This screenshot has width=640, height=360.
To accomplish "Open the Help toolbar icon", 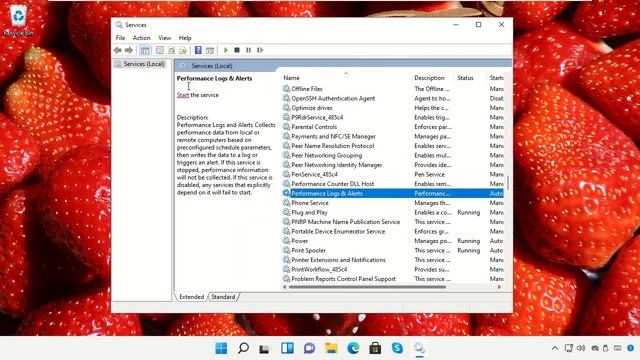I will 198,50.
